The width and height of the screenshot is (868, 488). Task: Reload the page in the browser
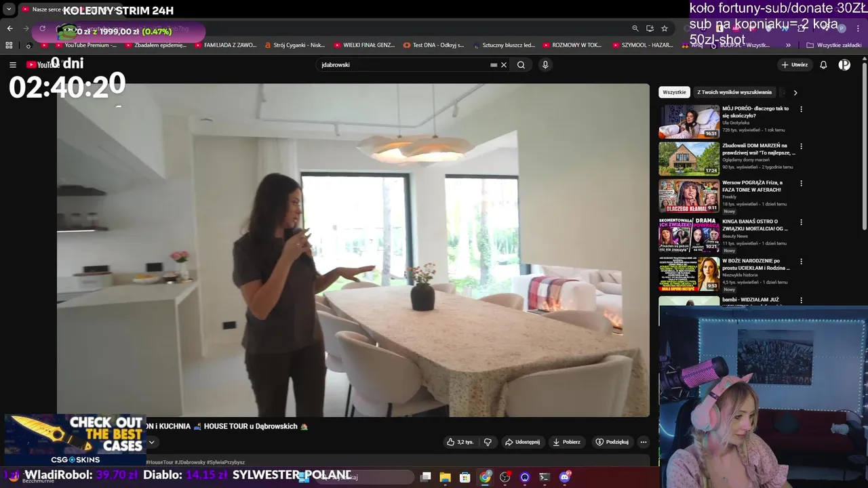[42, 28]
